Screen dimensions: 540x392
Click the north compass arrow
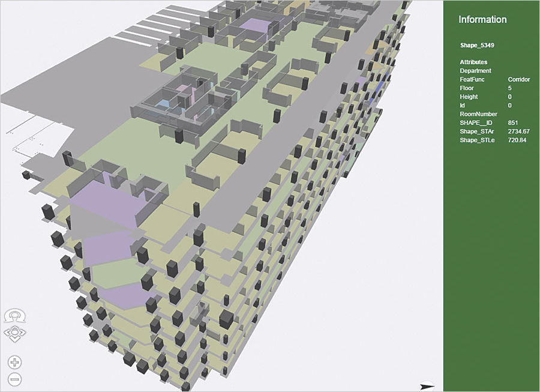[427, 387]
